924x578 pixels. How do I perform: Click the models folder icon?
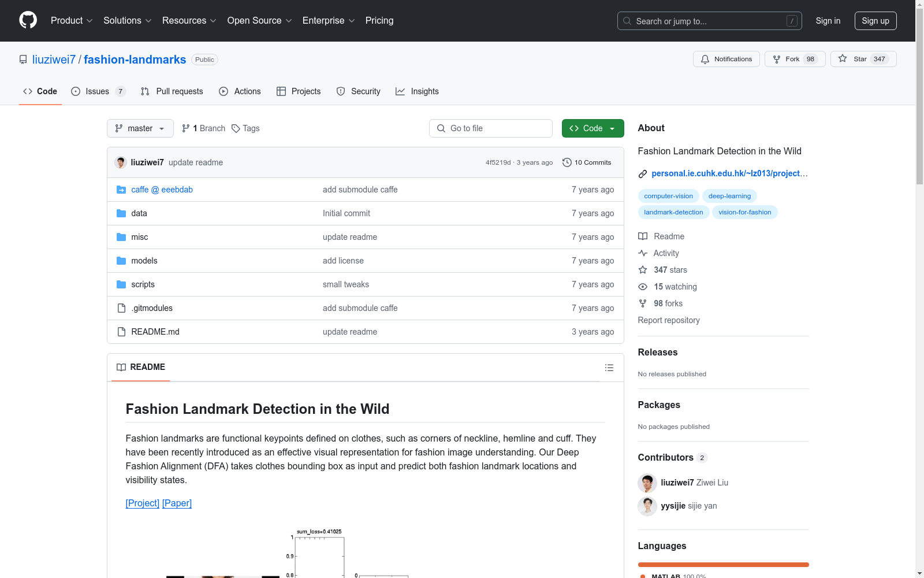(x=121, y=261)
